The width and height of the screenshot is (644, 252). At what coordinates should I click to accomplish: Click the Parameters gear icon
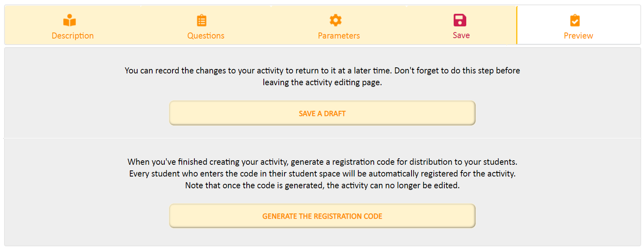[336, 20]
